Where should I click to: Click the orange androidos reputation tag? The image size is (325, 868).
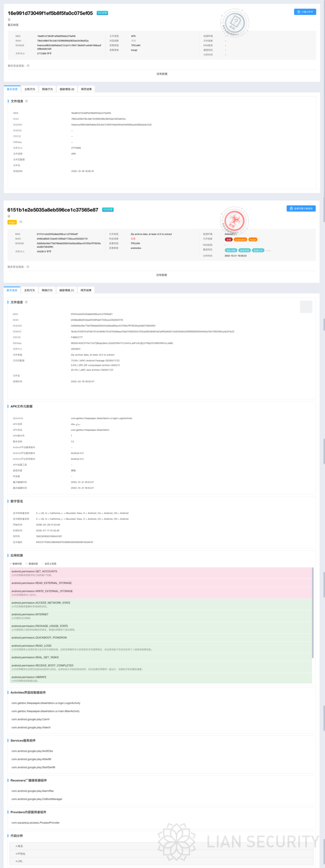coord(241,240)
